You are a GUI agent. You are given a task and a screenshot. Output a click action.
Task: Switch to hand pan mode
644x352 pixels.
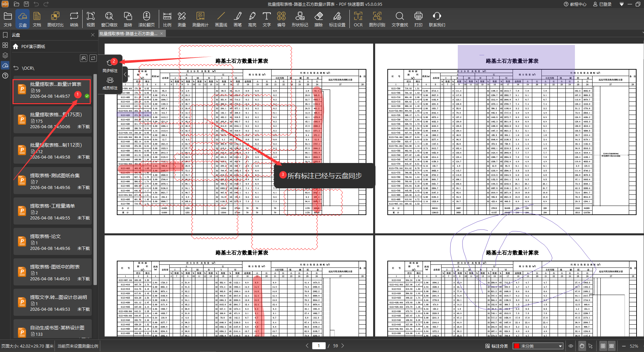point(582,346)
